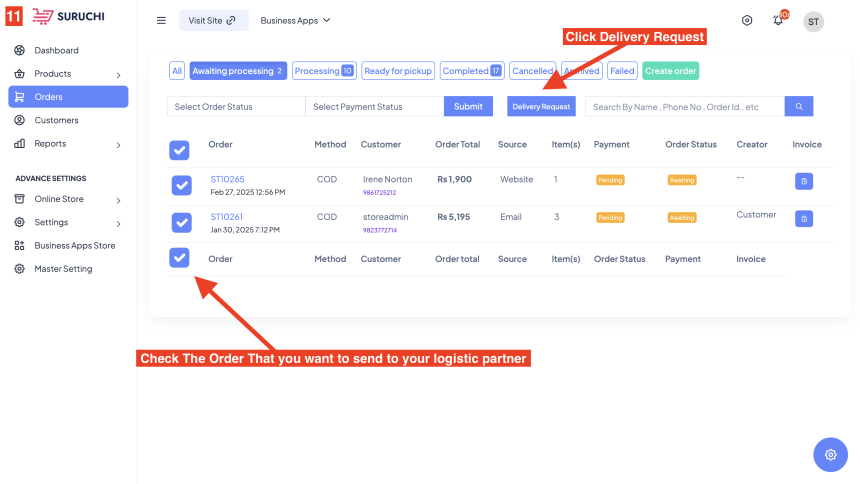Click the floating settings gear button
Screen dimensions: 860x484
click(x=830, y=454)
